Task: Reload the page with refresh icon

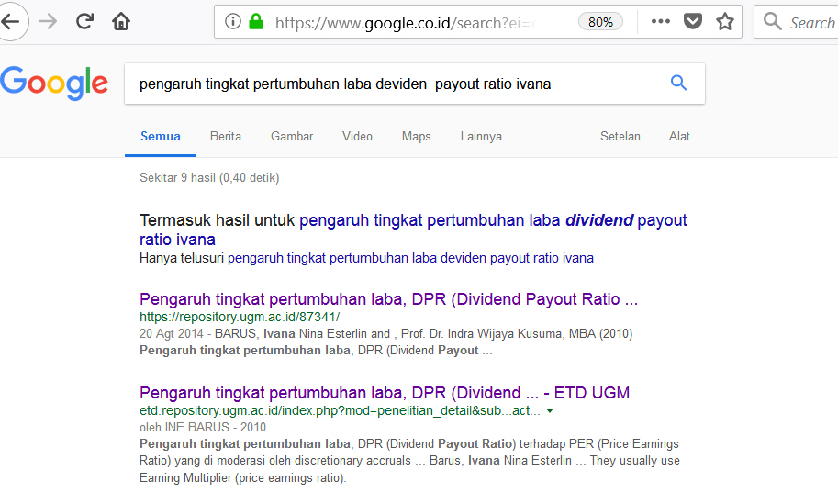Action: point(85,21)
